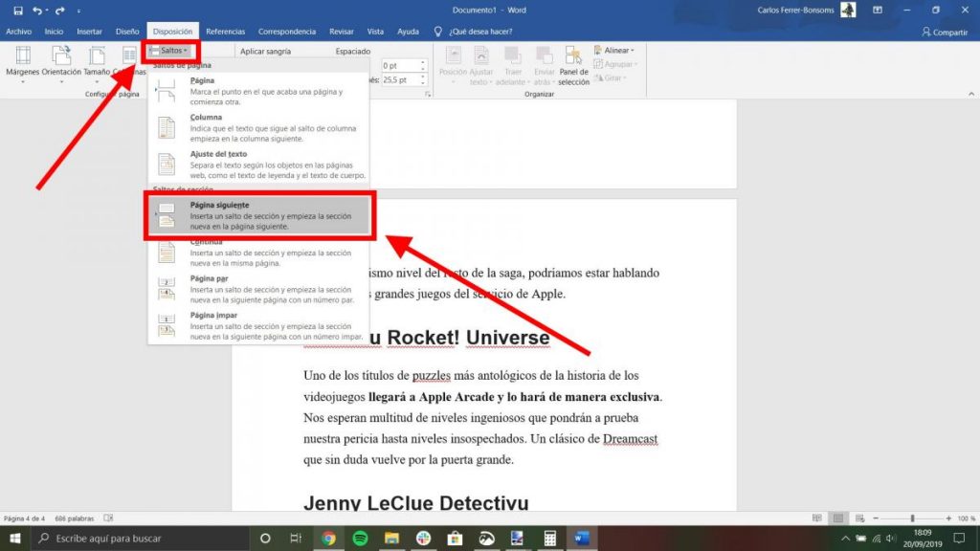Expand the Alinear dropdown
This screenshot has width=980, height=551.
tap(615, 51)
